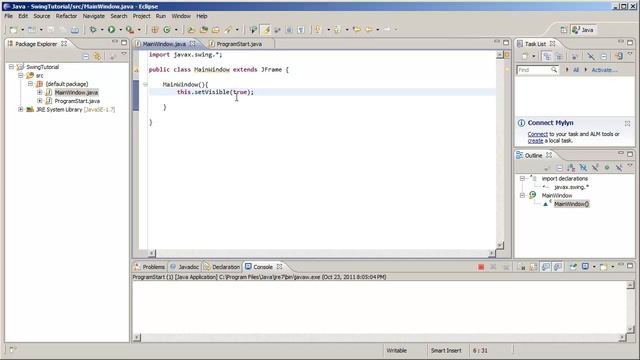Click the editor horizontal scrollbar
Viewport: 640px width, 360px height.
click(x=322, y=253)
